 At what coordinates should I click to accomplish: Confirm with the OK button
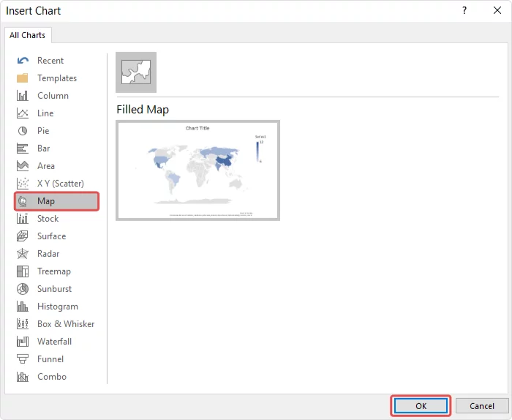(x=421, y=406)
